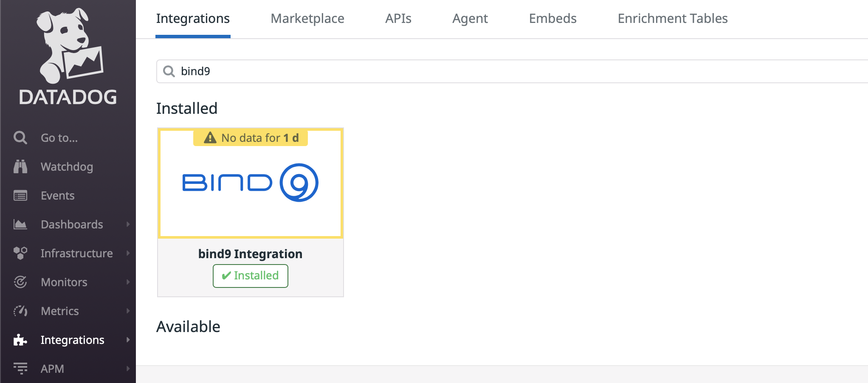Viewport: 868px width, 383px height.
Task: Click the Infrastructure hexagons icon
Action: coord(20,253)
